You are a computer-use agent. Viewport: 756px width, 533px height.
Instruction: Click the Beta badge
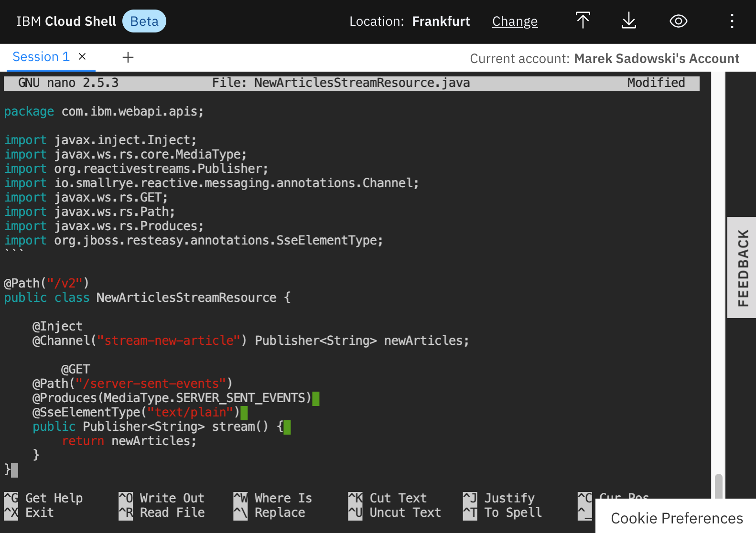[144, 21]
